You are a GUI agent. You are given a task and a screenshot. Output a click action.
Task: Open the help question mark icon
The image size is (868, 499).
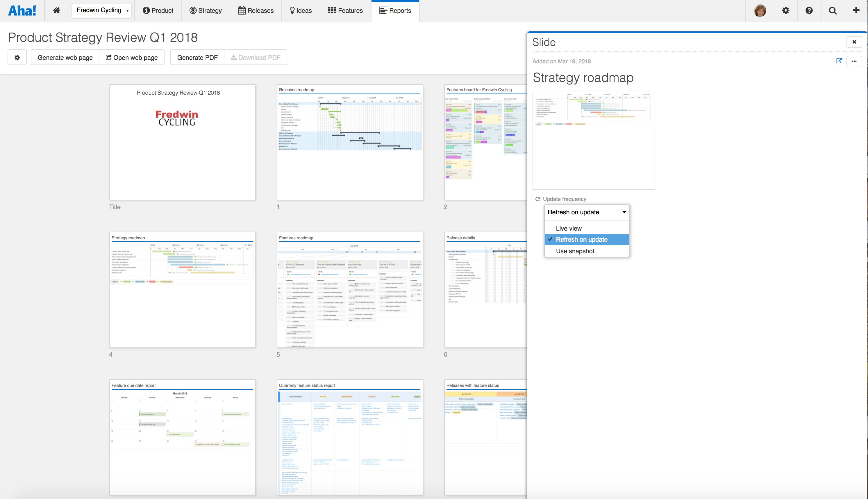[x=809, y=10]
